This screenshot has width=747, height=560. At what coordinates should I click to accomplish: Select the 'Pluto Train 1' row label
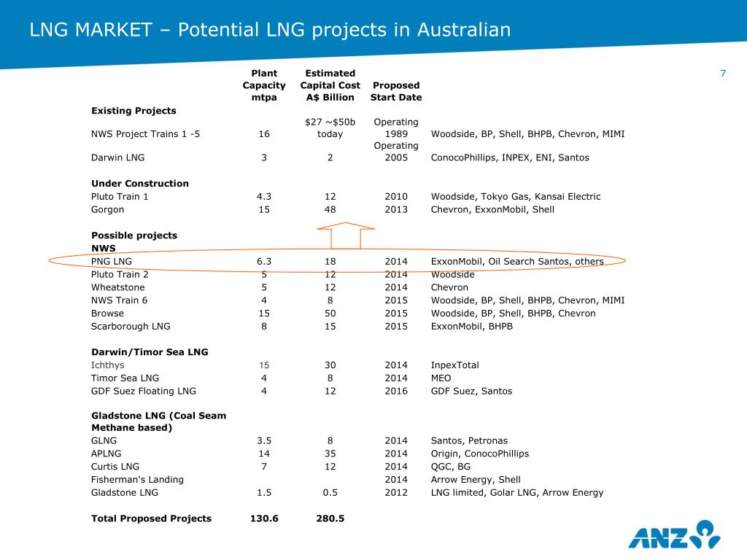(120, 197)
